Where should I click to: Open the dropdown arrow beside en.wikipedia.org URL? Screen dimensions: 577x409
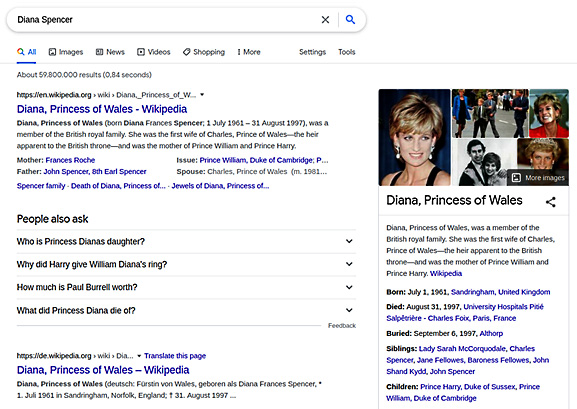pyautogui.click(x=202, y=95)
